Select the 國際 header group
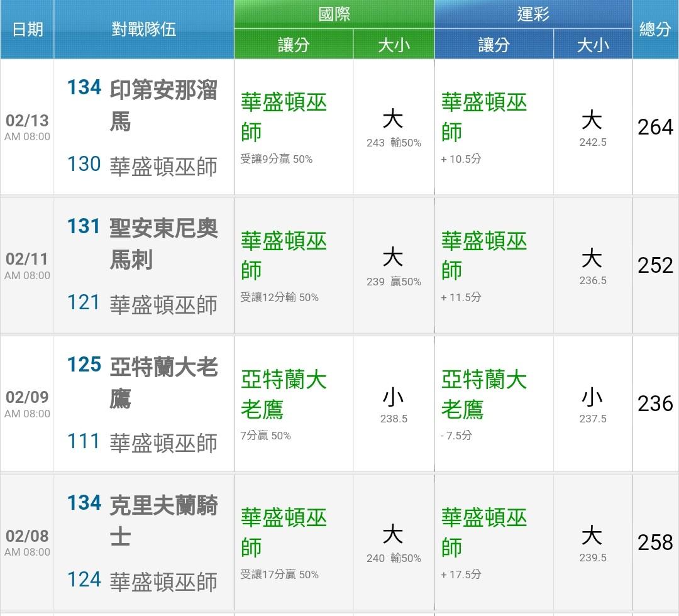The width and height of the screenshot is (679, 616). [334, 14]
